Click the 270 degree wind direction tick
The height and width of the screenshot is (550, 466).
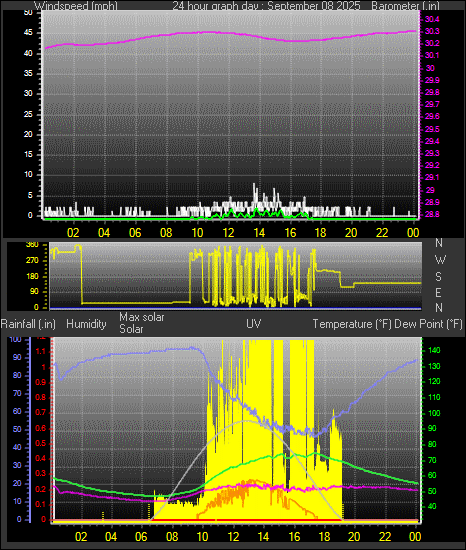pos(32,261)
